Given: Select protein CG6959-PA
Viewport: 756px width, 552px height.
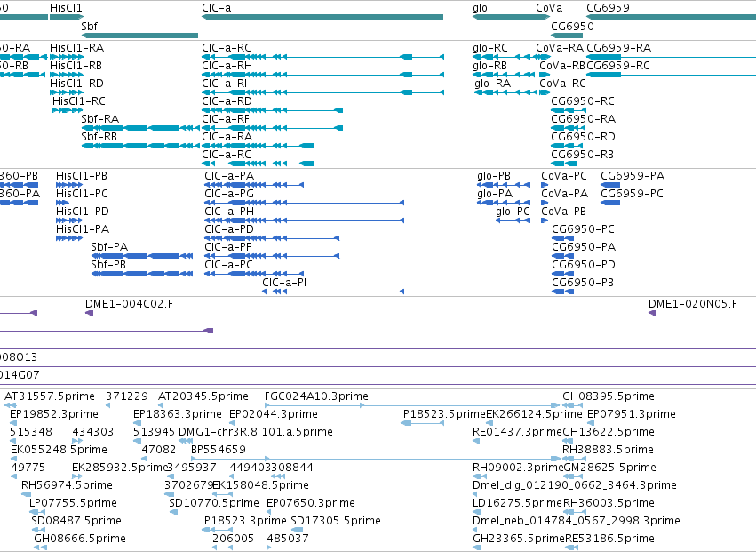Looking at the screenshot, I should (610, 185).
